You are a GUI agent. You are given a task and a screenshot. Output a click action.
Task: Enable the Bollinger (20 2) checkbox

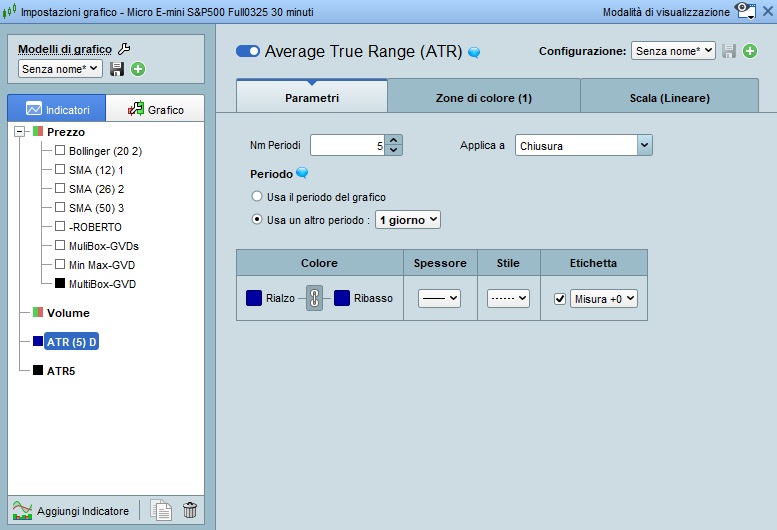point(60,151)
